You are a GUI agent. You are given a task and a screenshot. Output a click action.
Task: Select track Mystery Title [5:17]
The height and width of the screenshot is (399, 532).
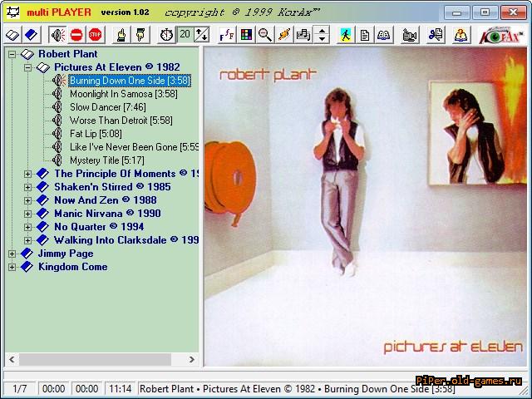107,160
